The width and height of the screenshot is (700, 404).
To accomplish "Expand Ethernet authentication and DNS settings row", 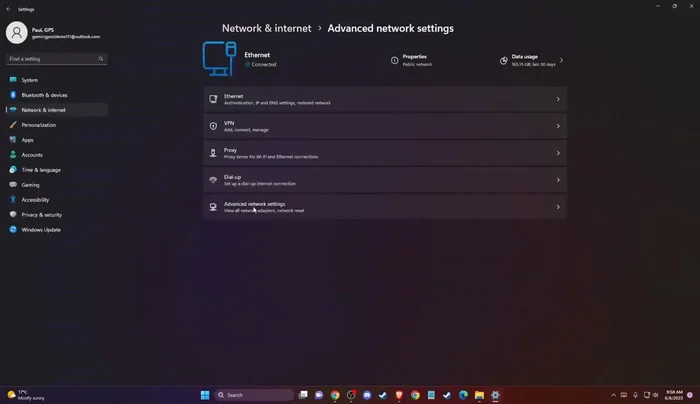I will pos(385,99).
